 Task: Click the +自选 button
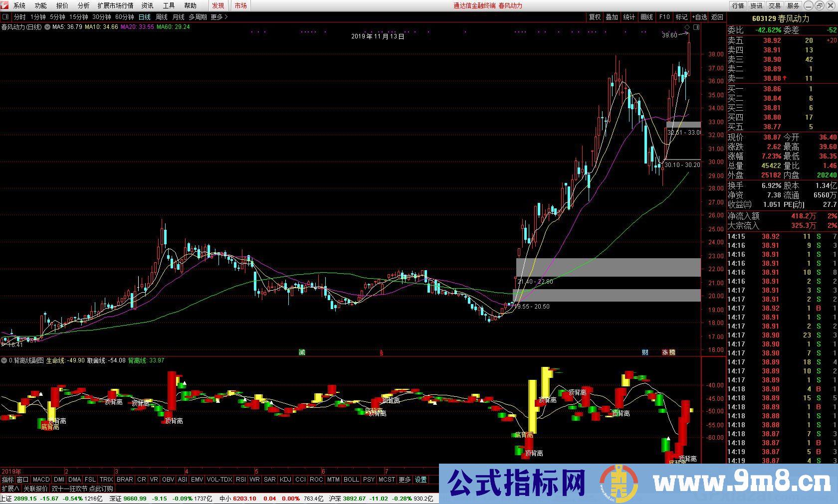[699, 17]
